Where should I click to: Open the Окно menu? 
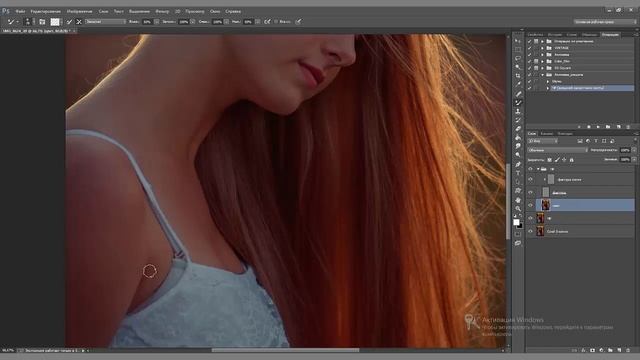click(215, 11)
